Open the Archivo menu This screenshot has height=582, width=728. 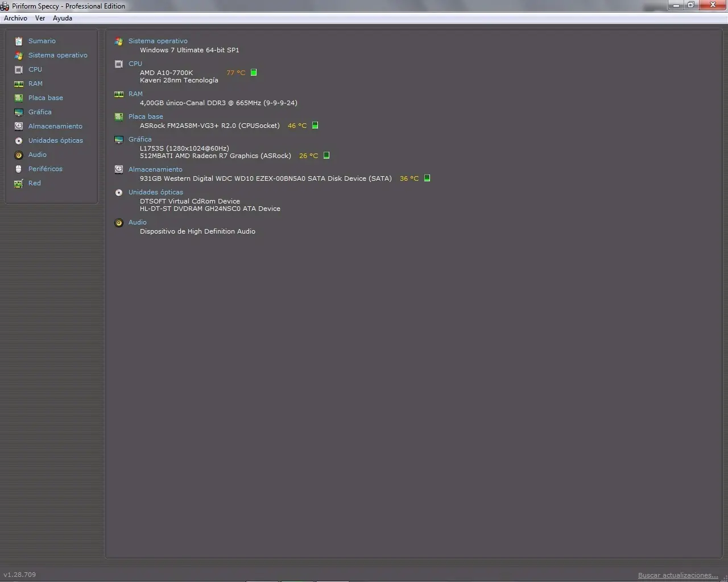tap(15, 18)
